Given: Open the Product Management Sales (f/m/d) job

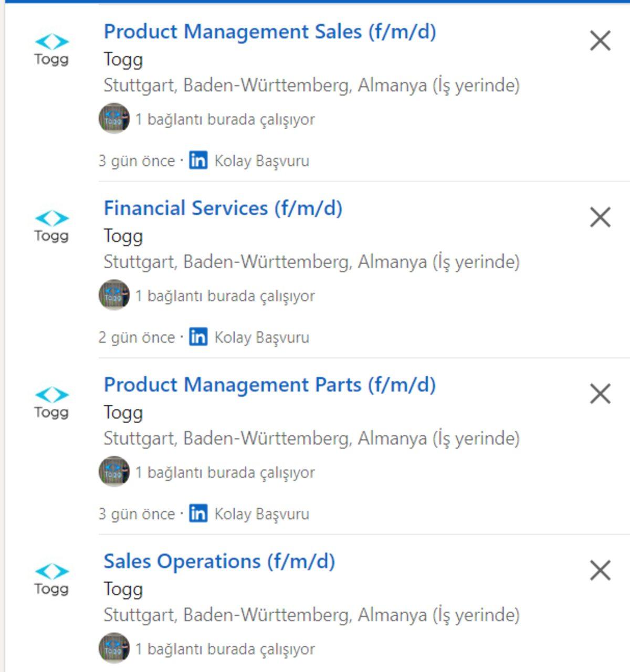Looking at the screenshot, I should pyautogui.click(x=269, y=31).
